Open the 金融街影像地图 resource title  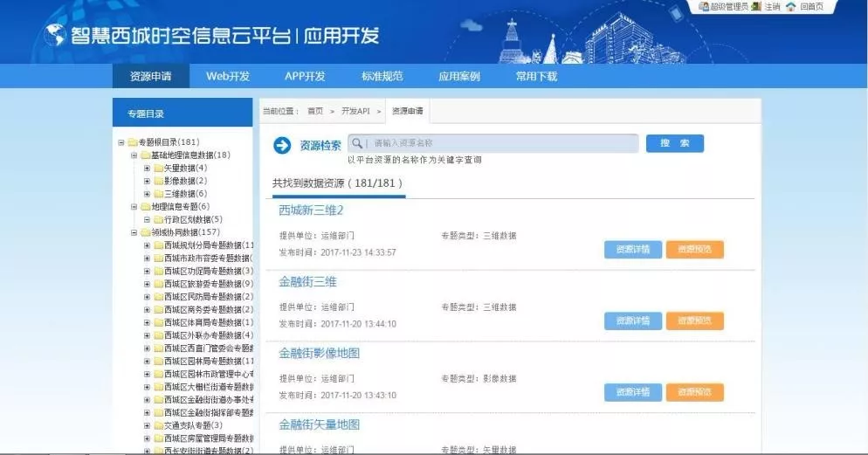[320, 353]
